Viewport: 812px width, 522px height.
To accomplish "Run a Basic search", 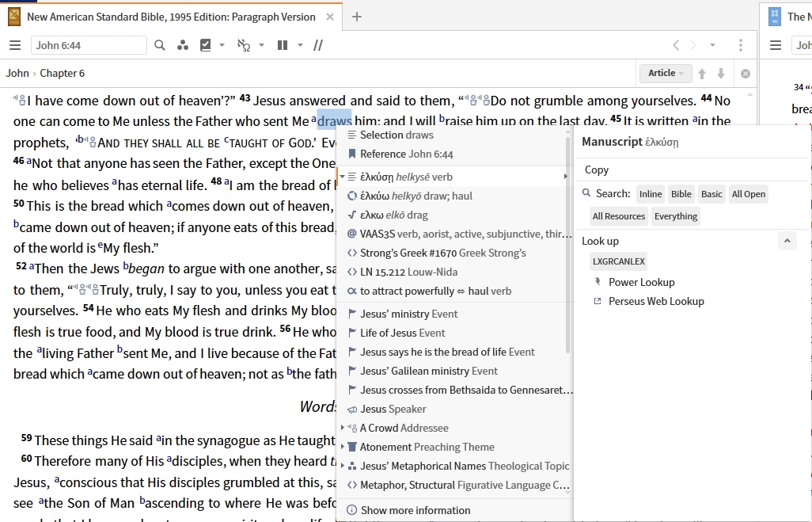I will (711, 194).
